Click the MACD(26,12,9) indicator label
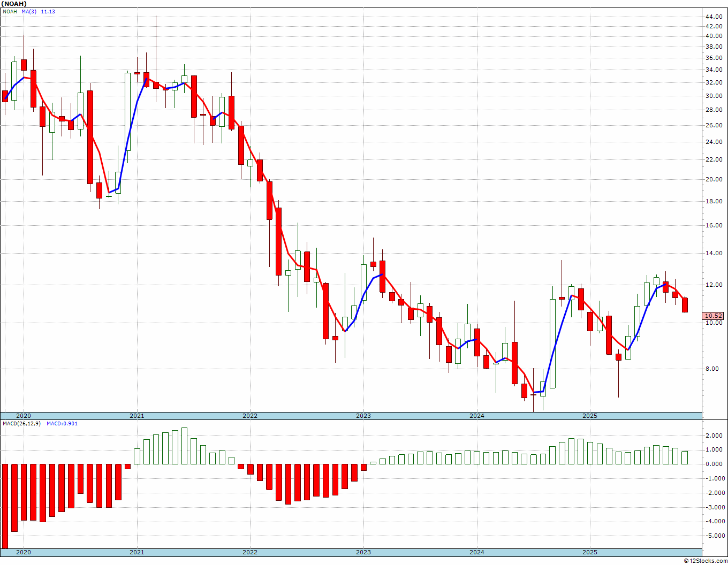Image resolution: width=728 pixels, height=565 pixels. tap(21, 424)
